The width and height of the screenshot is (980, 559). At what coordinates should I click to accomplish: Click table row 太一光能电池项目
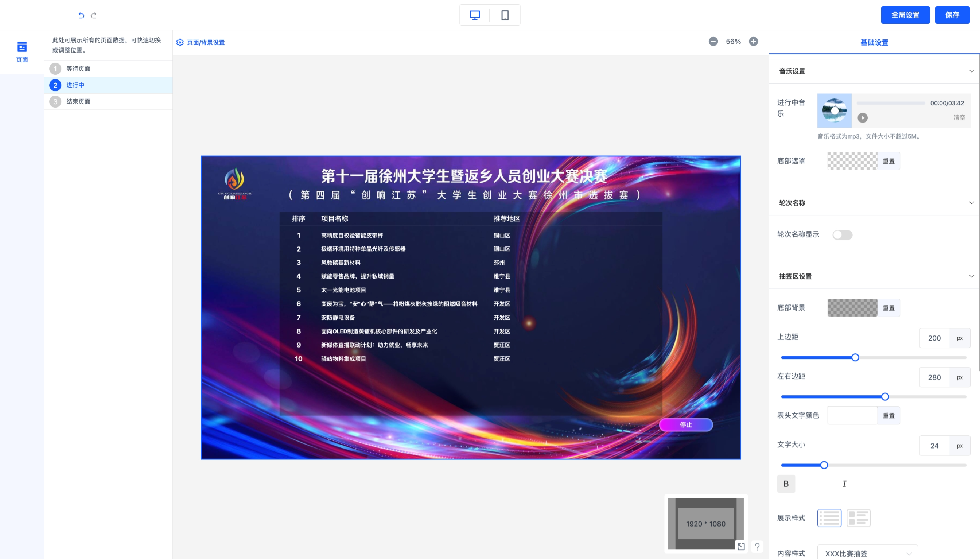(471, 290)
